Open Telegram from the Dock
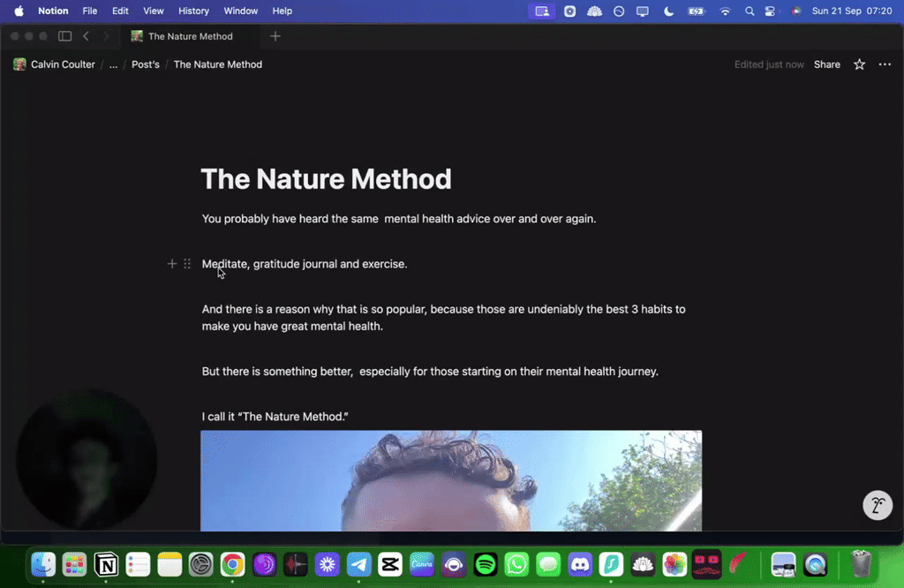Viewport: 904px width, 588px height. (x=358, y=564)
